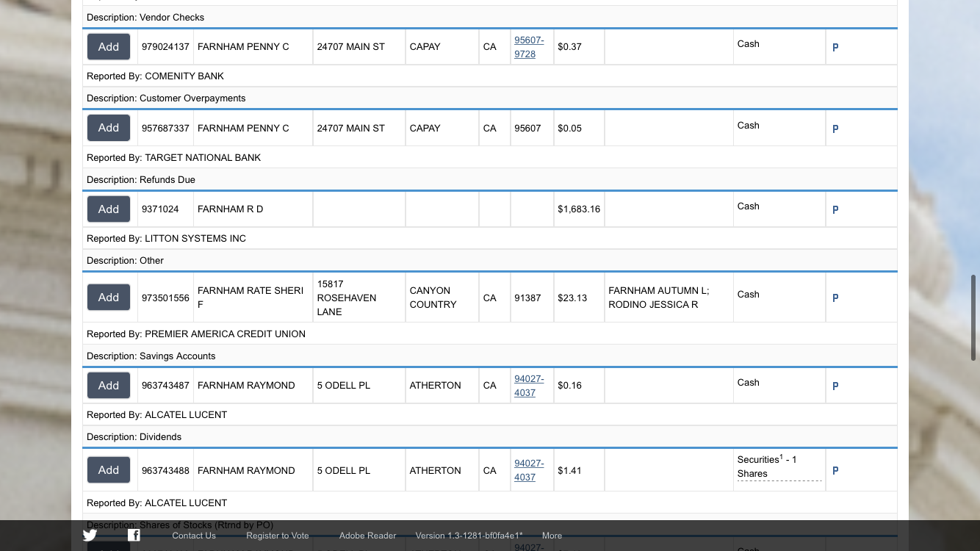This screenshot has height=551, width=980.
Task: Click Reported By: COMENITY BANK
Action: coord(155,76)
